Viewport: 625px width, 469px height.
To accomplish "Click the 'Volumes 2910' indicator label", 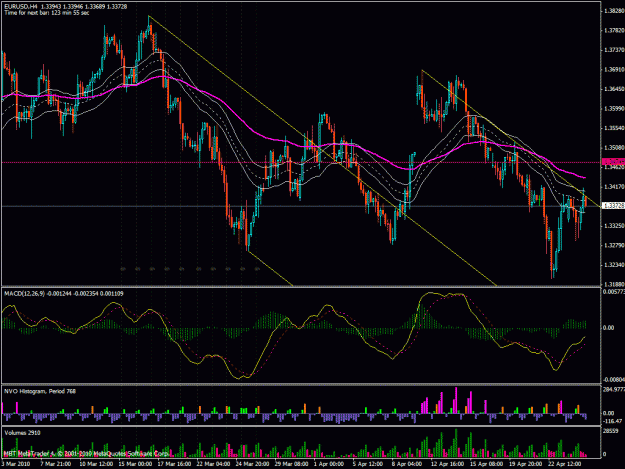I will point(22,433).
